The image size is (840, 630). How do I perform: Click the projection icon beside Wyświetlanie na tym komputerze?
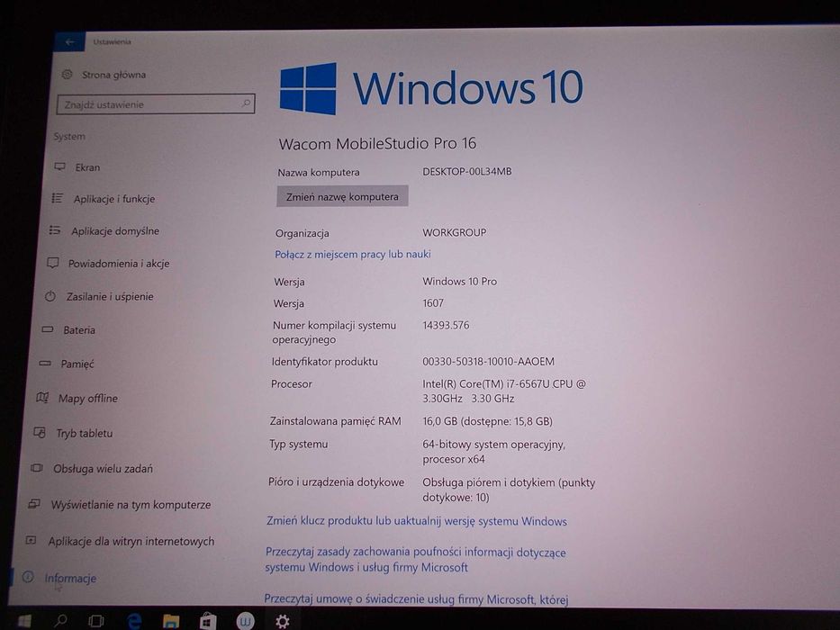tap(33, 504)
